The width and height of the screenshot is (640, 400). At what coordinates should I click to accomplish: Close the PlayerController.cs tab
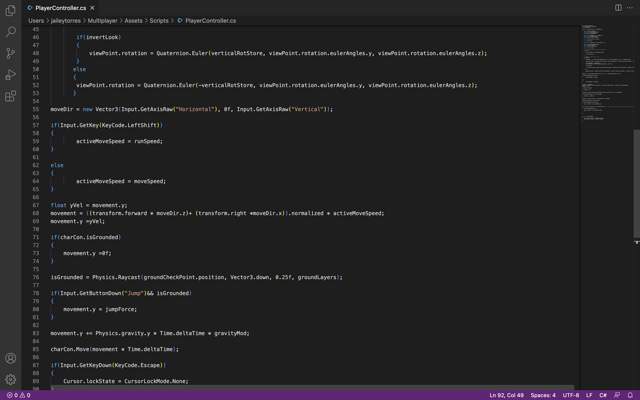(92, 8)
